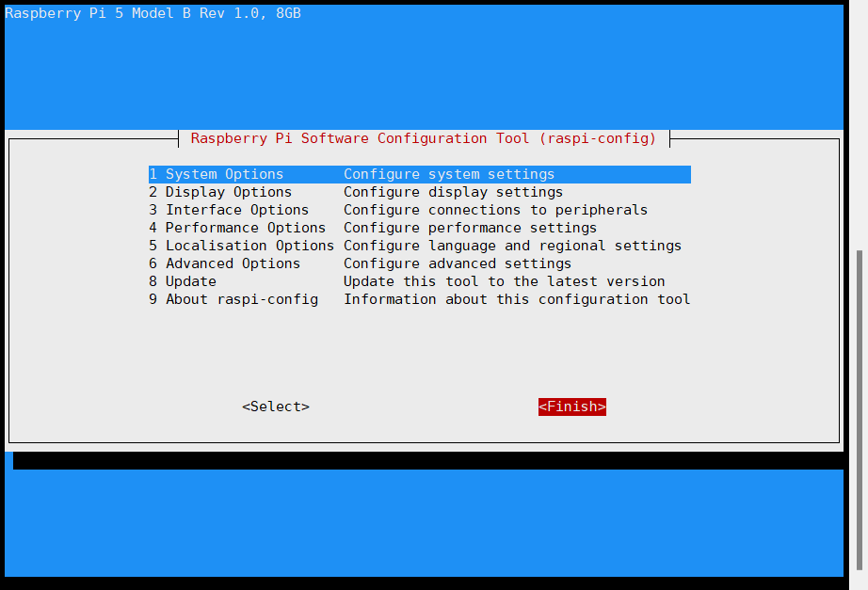
Task: Click the <Finish> button
Action: [571, 407]
